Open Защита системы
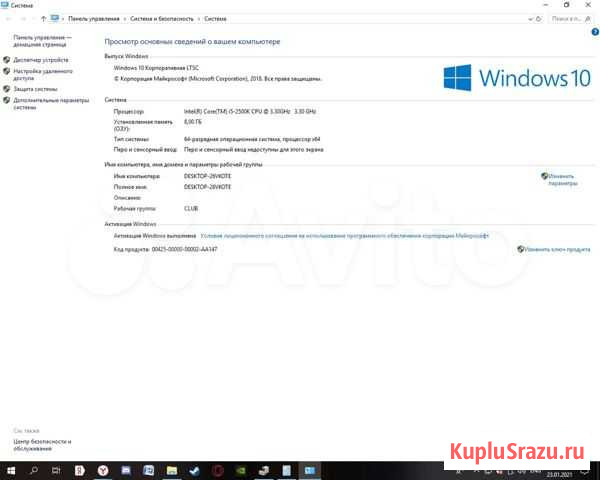Image resolution: width=600 pixels, height=480 pixels. 35,89
